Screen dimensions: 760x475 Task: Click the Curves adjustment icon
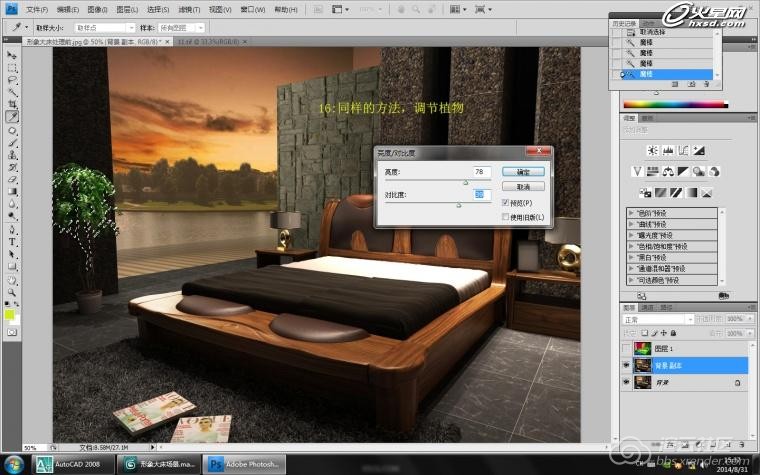(x=685, y=150)
